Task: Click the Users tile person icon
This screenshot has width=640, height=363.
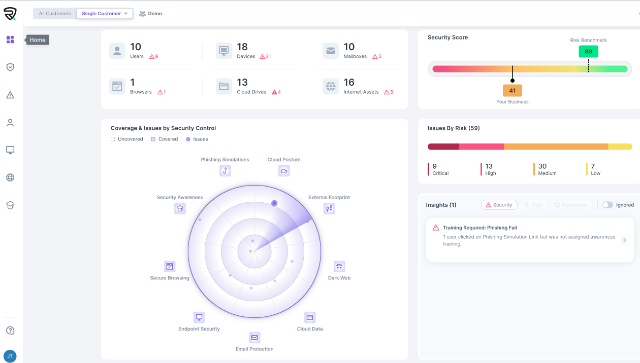Action: coord(117,51)
